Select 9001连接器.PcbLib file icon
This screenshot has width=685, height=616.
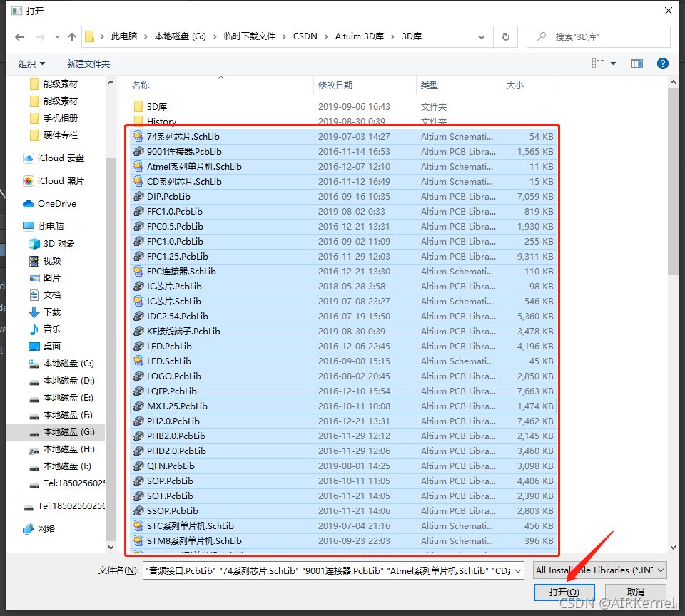[x=138, y=151]
